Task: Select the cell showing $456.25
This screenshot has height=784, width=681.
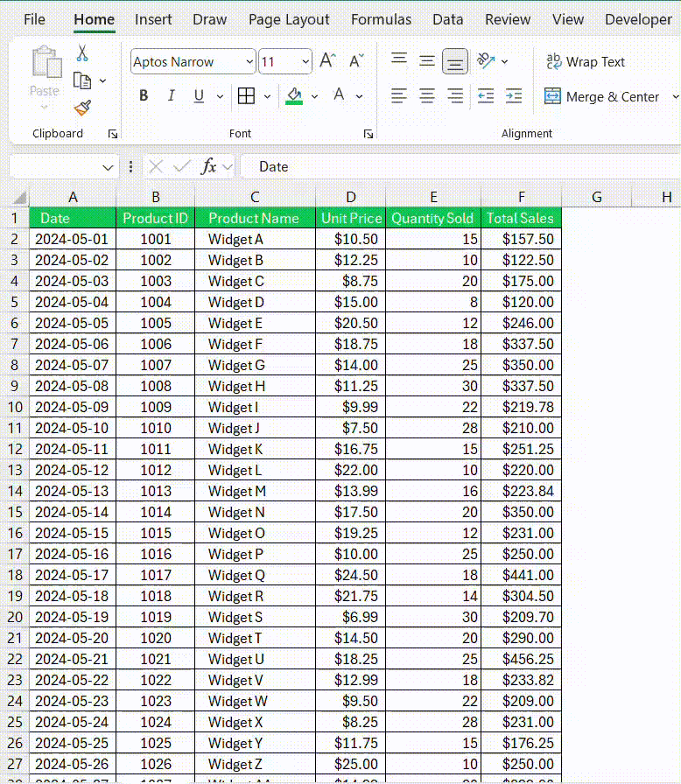Action: pos(521,659)
